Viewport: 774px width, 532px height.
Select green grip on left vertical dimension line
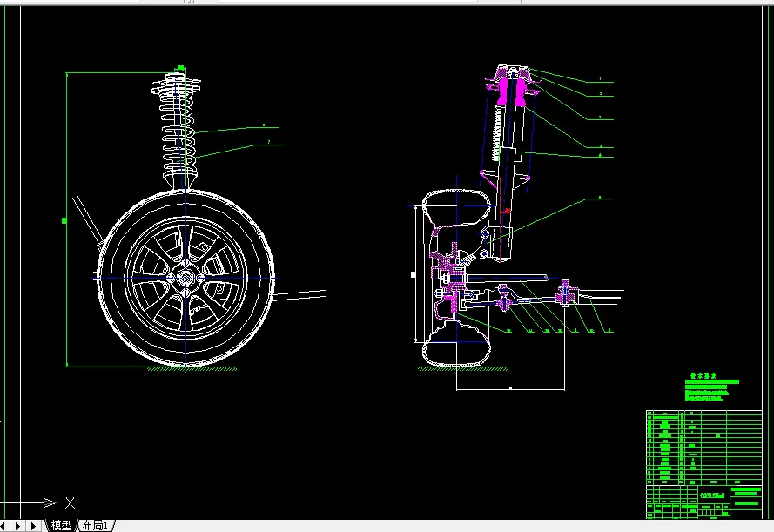point(64,220)
